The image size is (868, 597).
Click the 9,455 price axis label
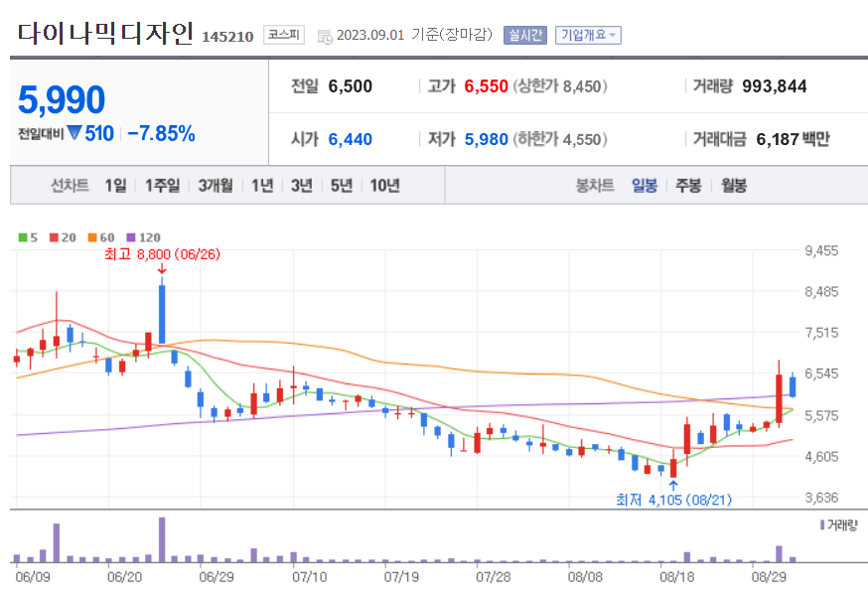[821, 251]
